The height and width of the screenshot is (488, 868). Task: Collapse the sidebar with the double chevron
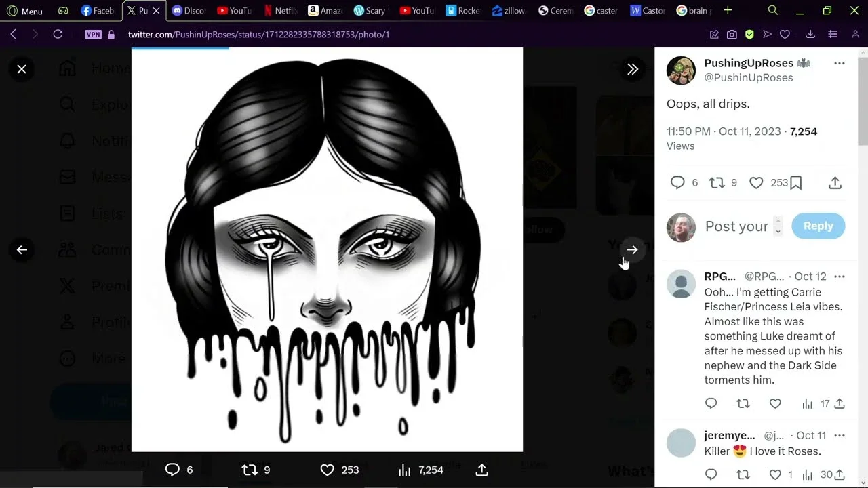pyautogui.click(x=632, y=69)
